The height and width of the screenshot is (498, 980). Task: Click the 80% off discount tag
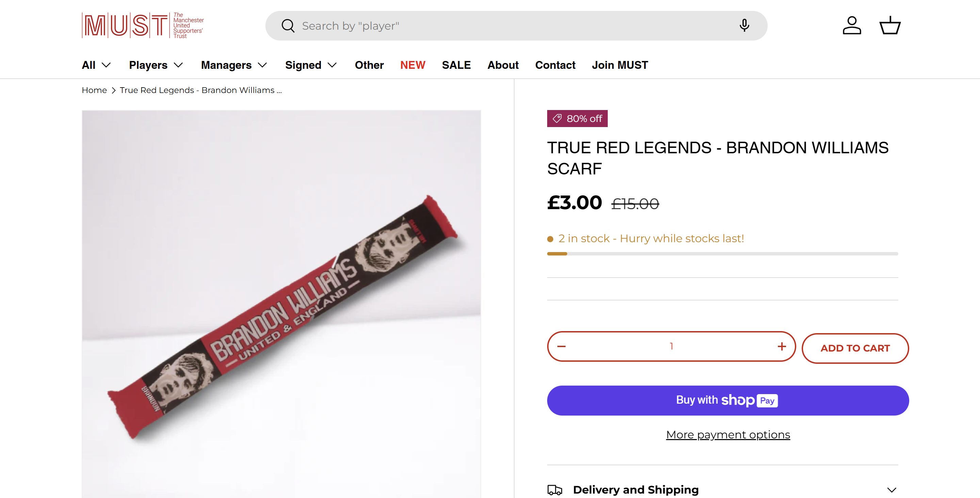(x=577, y=119)
